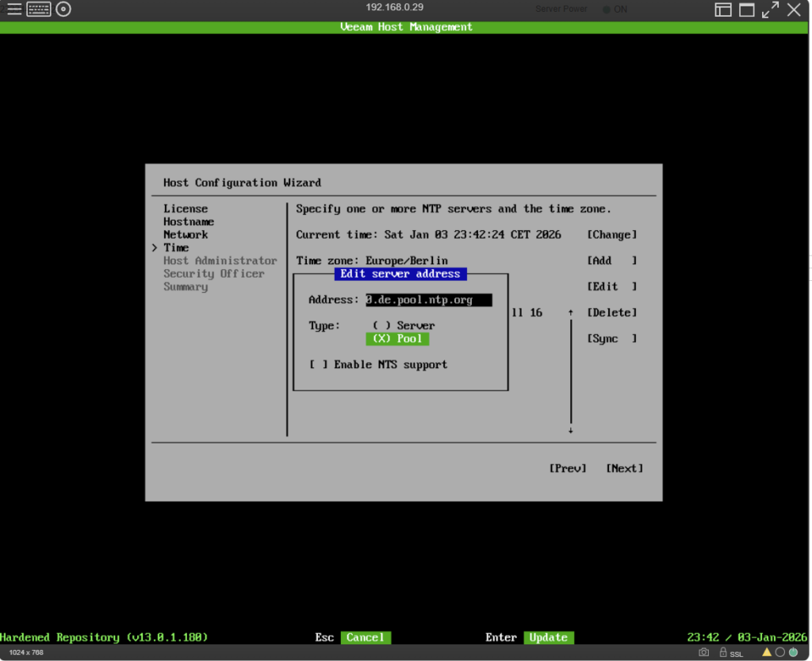Click the Change button for current time

[x=611, y=235]
